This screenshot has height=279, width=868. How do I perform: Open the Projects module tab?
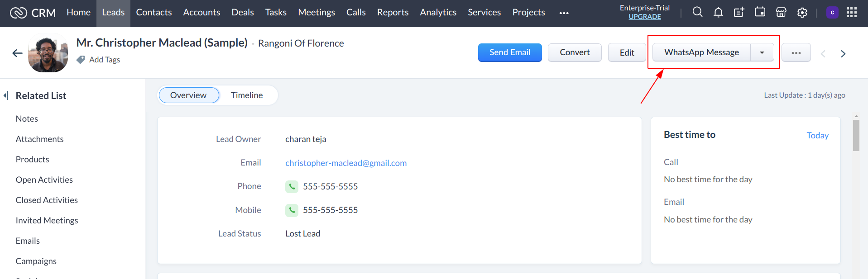528,13
